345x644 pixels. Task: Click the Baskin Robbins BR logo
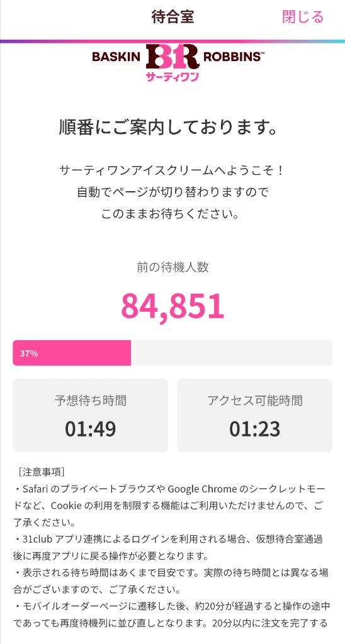172,57
